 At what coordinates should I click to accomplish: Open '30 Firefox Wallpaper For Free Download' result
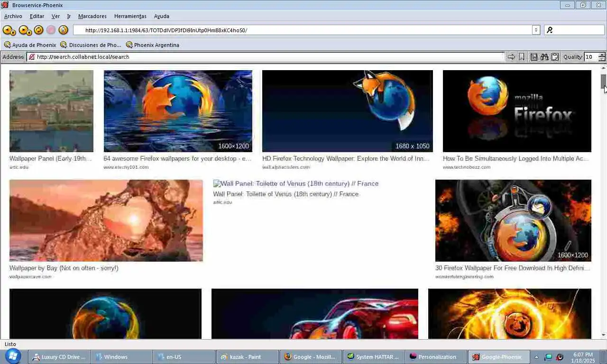point(513,268)
